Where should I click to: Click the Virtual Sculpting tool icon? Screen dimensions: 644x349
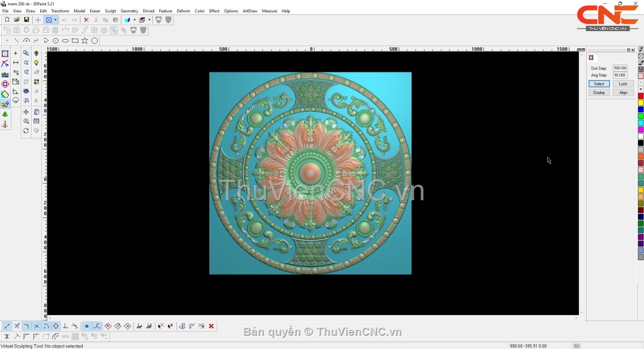[5, 104]
